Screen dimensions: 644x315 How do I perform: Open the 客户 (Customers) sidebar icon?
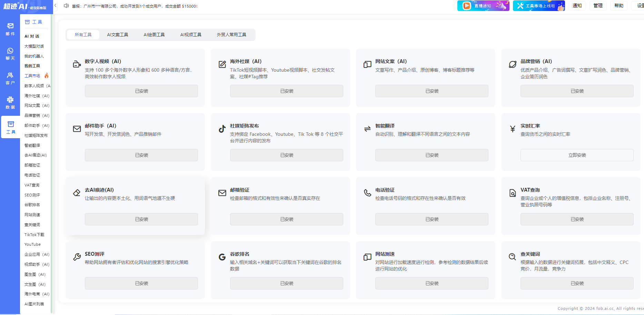(x=10, y=78)
